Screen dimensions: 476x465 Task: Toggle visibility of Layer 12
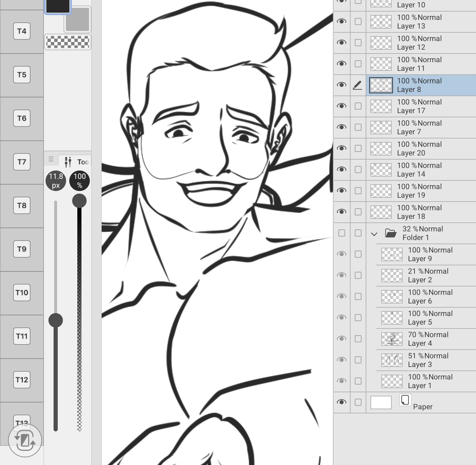click(342, 43)
